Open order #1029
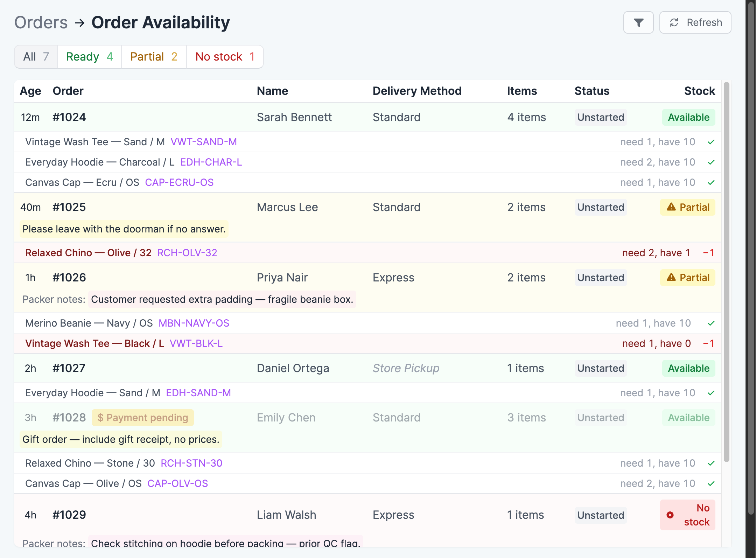The image size is (756, 558). click(x=69, y=515)
